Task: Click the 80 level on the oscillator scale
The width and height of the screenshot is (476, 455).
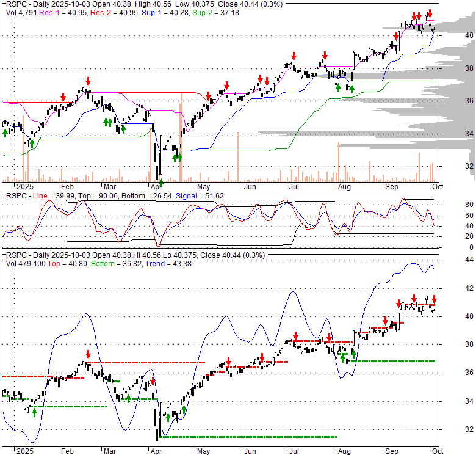Action: click(x=452, y=205)
